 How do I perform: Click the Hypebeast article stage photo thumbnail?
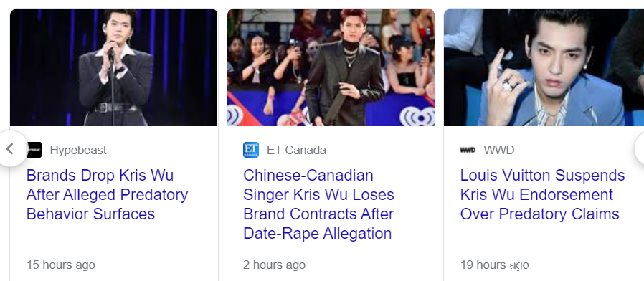click(114, 68)
